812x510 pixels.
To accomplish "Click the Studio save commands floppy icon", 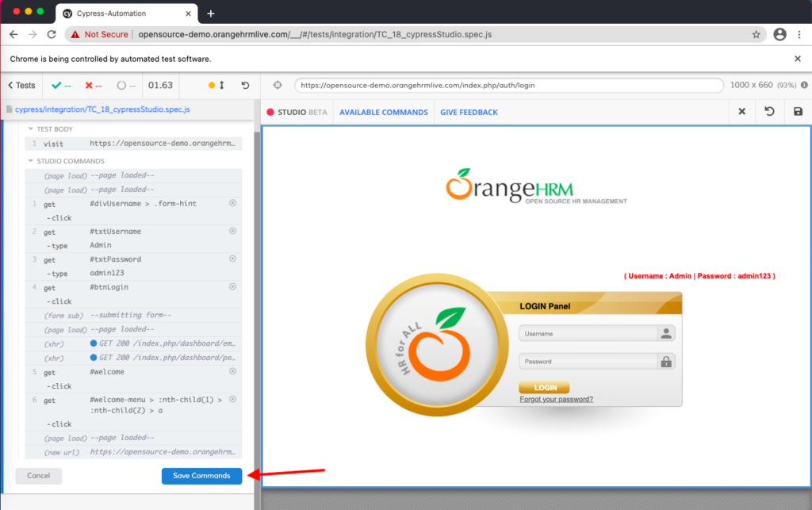I will 798,112.
